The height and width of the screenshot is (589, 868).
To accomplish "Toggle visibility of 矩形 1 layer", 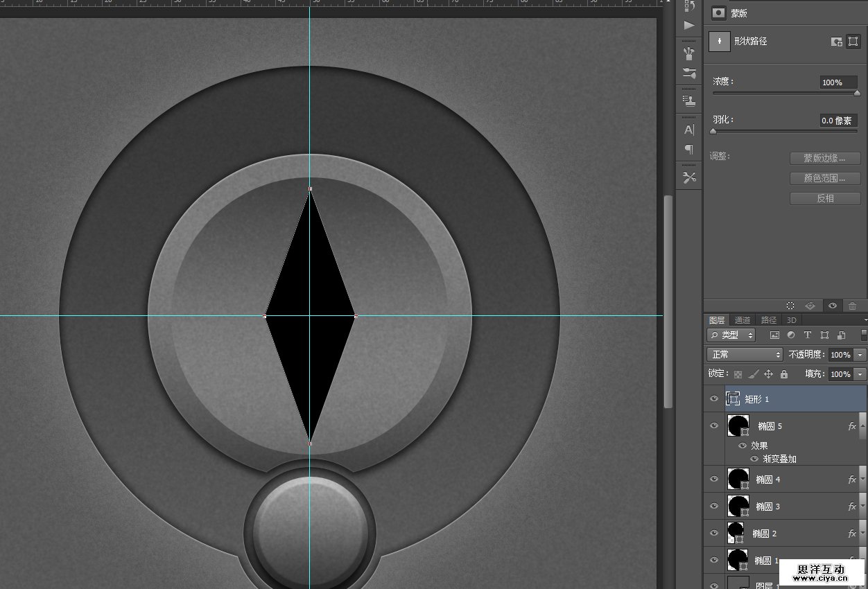I will pos(714,399).
